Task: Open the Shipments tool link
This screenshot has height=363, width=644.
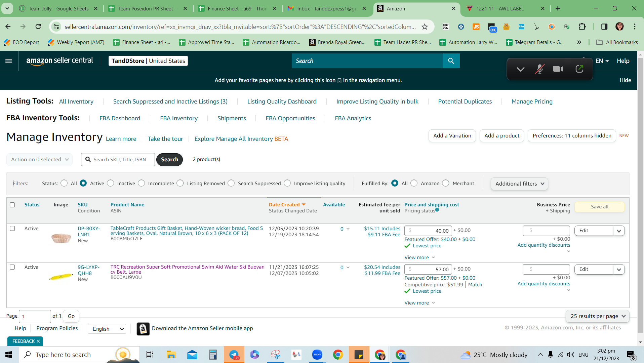Action: pos(232,118)
